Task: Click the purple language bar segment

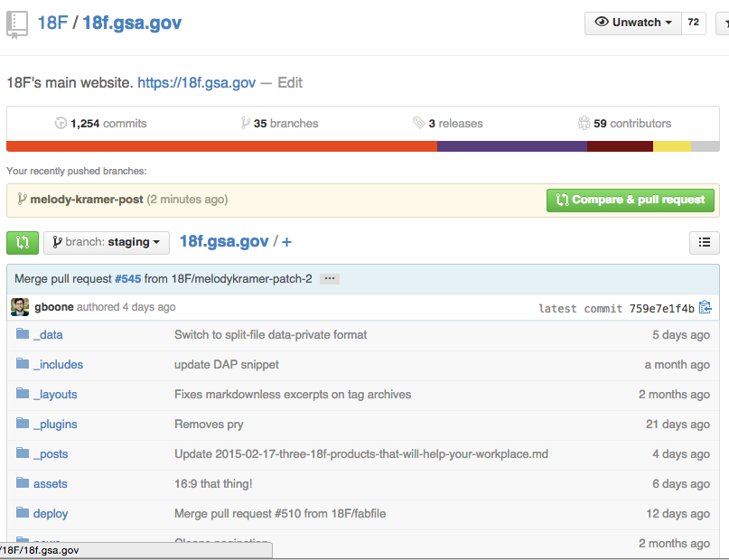Action: 512,146
